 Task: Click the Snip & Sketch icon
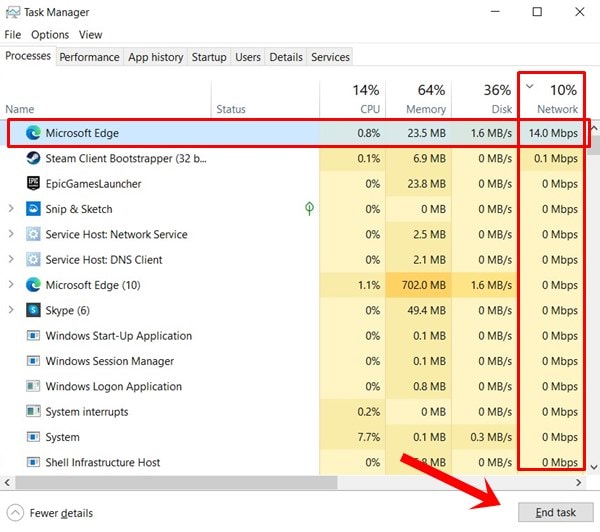(33, 209)
